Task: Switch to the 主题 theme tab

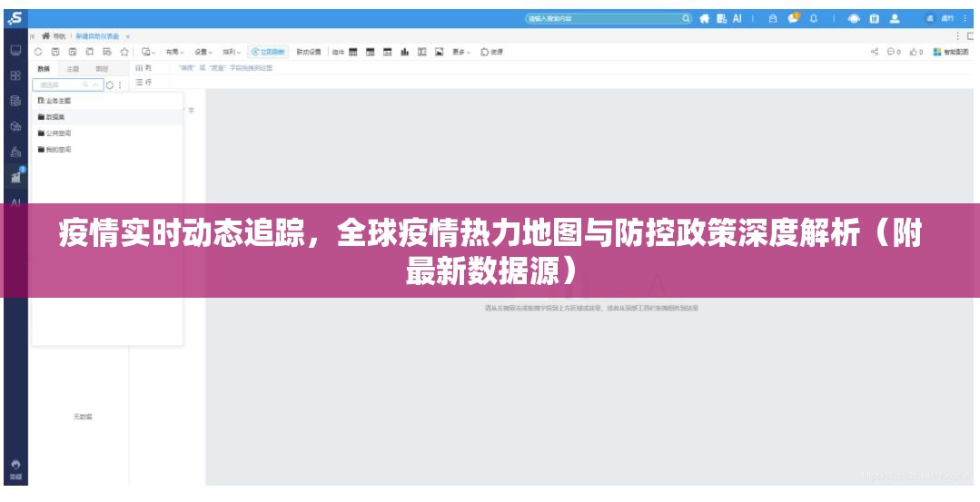Action: tap(73, 68)
